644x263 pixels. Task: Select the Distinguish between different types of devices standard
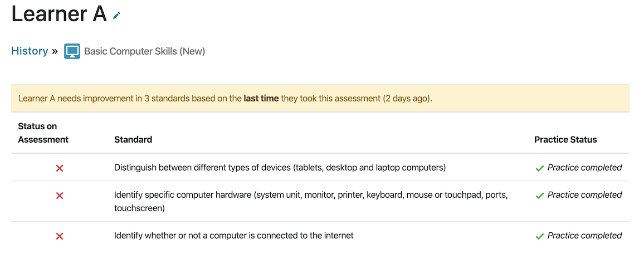280,168
